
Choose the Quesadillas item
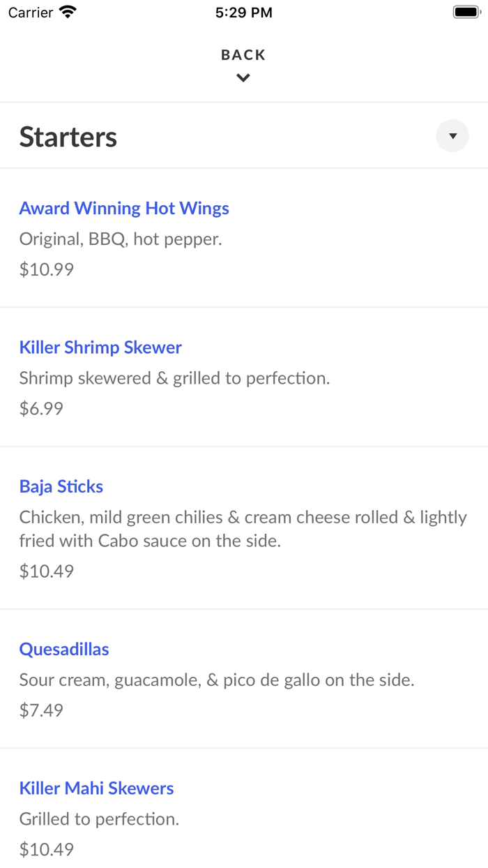pos(64,649)
